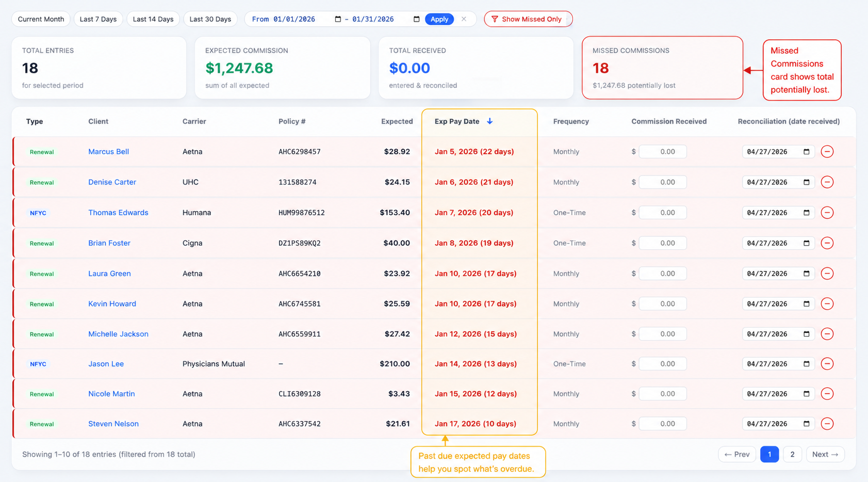Toggle the Show Missed Only filter
The image size is (868, 482).
(x=528, y=19)
